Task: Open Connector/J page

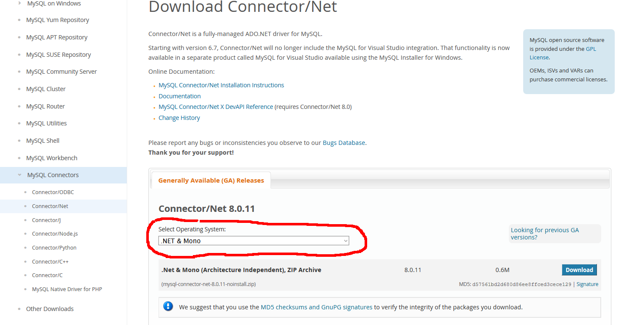Action: point(47,220)
